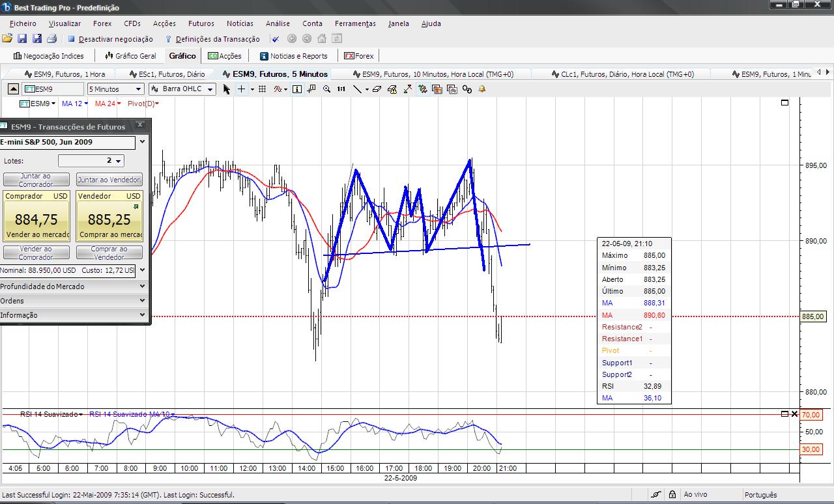Click the red-green arrows scale icon
The height and width of the screenshot is (504, 834).
pyautogui.click(x=407, y=89)
